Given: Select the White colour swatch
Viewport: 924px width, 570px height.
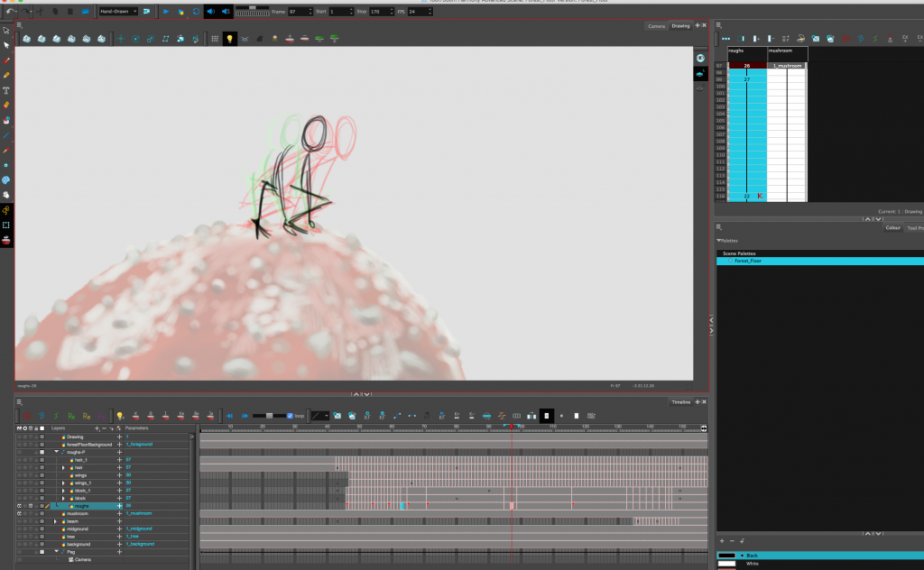Looking at the screenshot, I should pos(752,564).
